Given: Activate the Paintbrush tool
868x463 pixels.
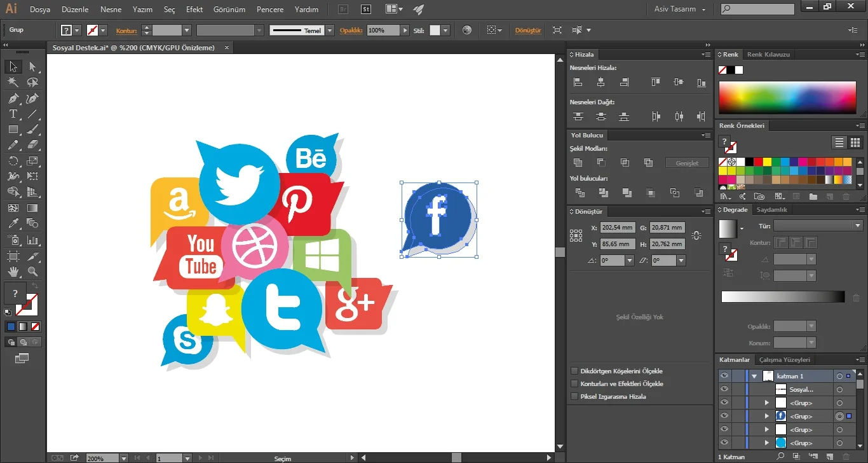Looking at the screenshot, I should point(32,130).
